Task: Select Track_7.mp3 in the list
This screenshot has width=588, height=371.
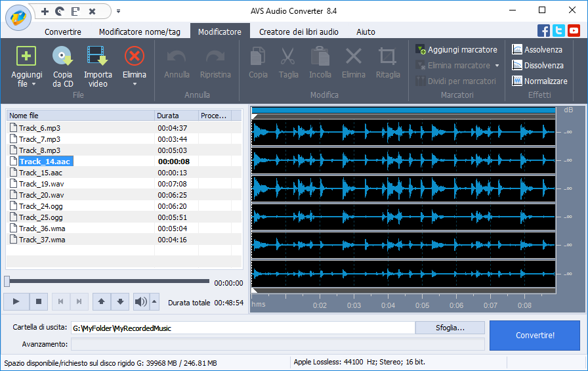Action: pos(124,139)
